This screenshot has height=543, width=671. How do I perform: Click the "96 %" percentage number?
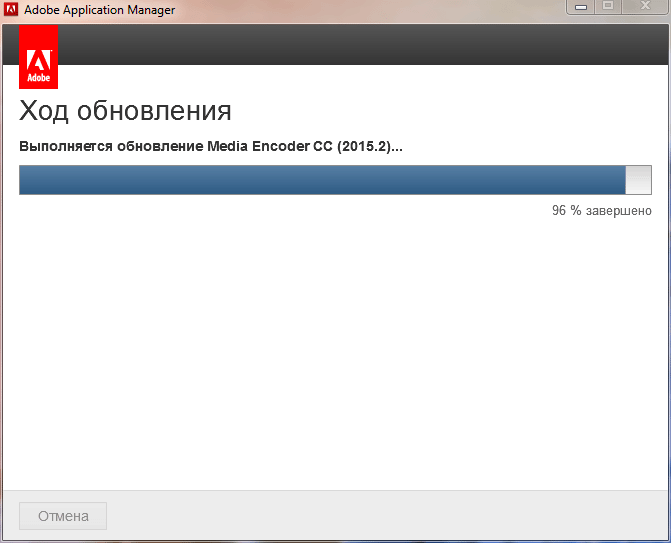566,211
